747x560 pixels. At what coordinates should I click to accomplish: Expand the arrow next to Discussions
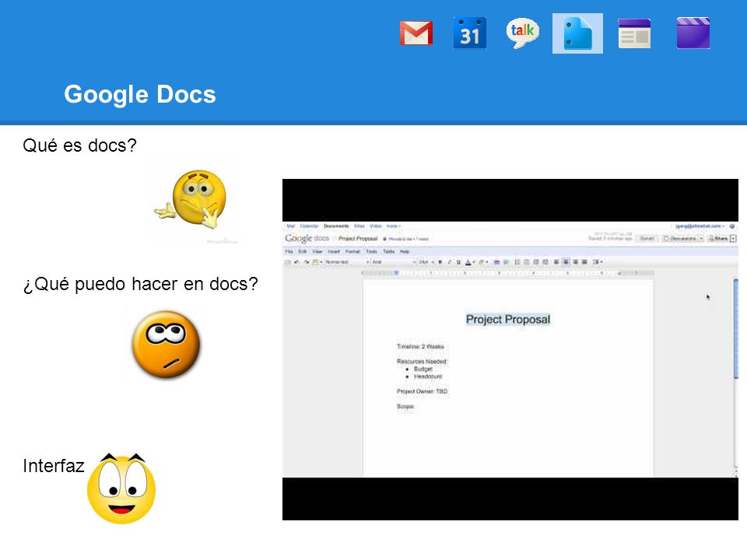701,239
